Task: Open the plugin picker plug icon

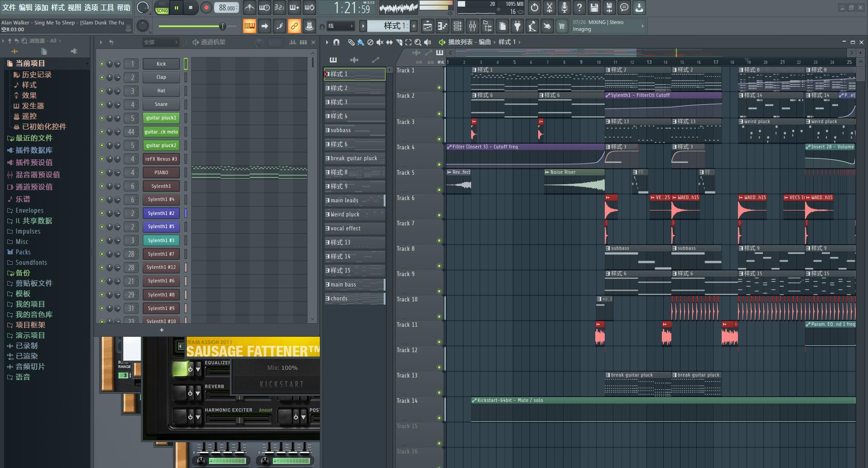Action: [x=517, y=27]
